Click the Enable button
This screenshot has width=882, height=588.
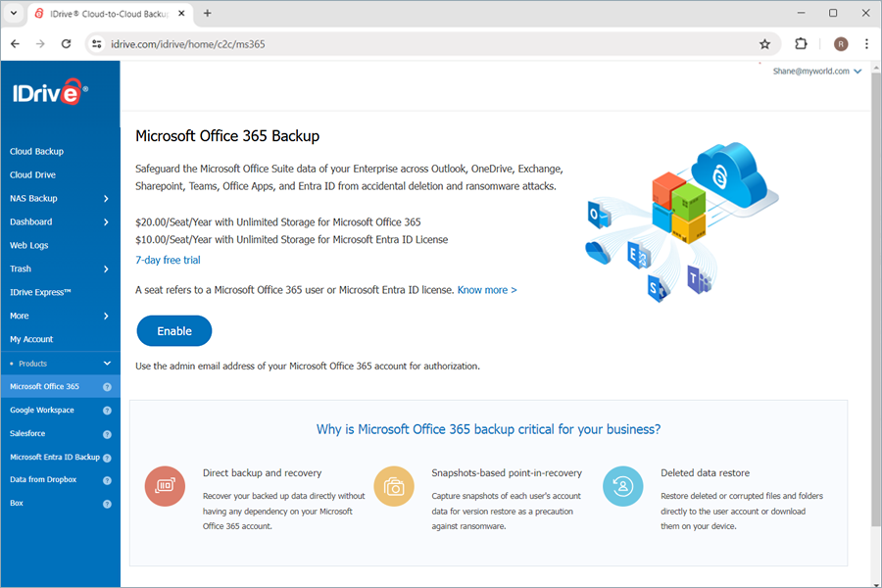pos(174,331)
